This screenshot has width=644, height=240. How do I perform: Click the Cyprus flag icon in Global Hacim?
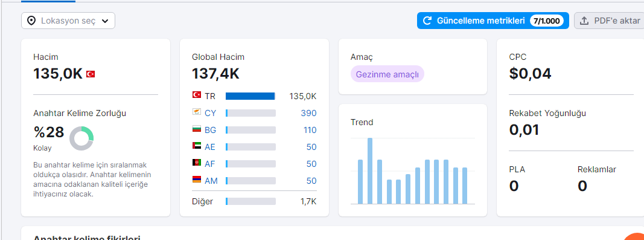[196, 112]
